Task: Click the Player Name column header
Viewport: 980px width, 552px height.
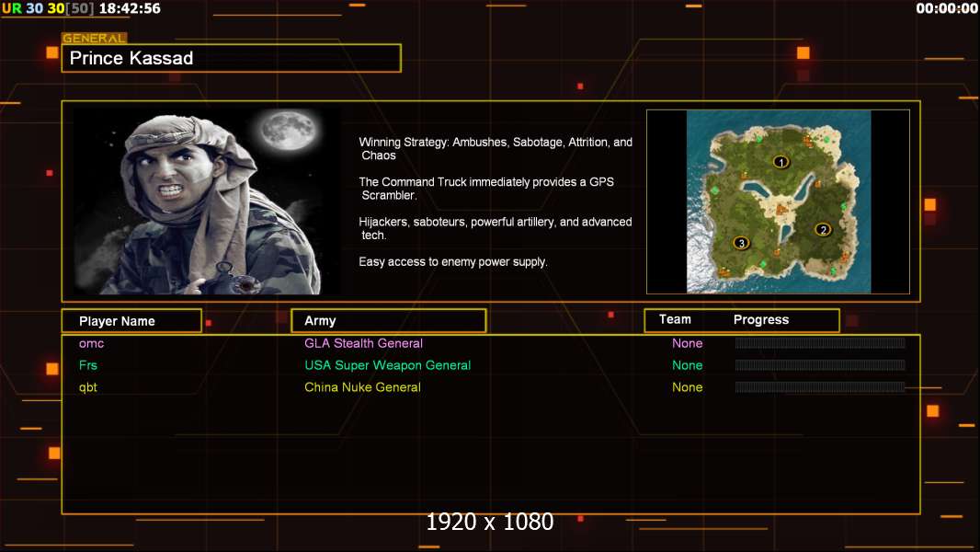Action: (x=117, y=321)
